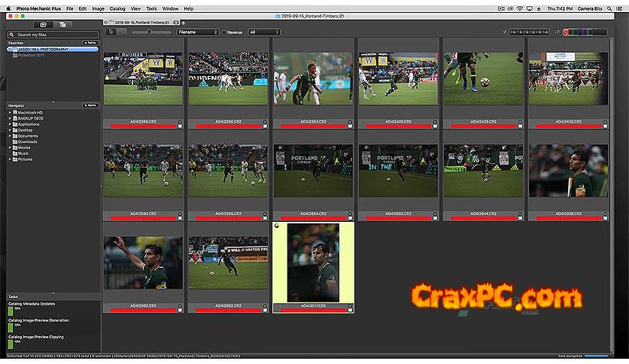Toggle the color class filter checkbox
Image resolution: width=629 pixels, height=364 pixels.
[x=558, y=32]
